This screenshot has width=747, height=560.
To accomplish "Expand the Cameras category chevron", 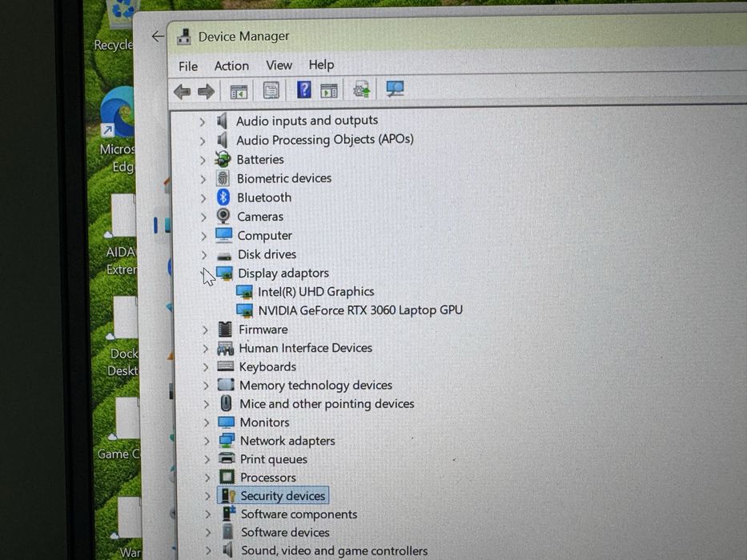I will pyautogui.click(x=204, y=217).
